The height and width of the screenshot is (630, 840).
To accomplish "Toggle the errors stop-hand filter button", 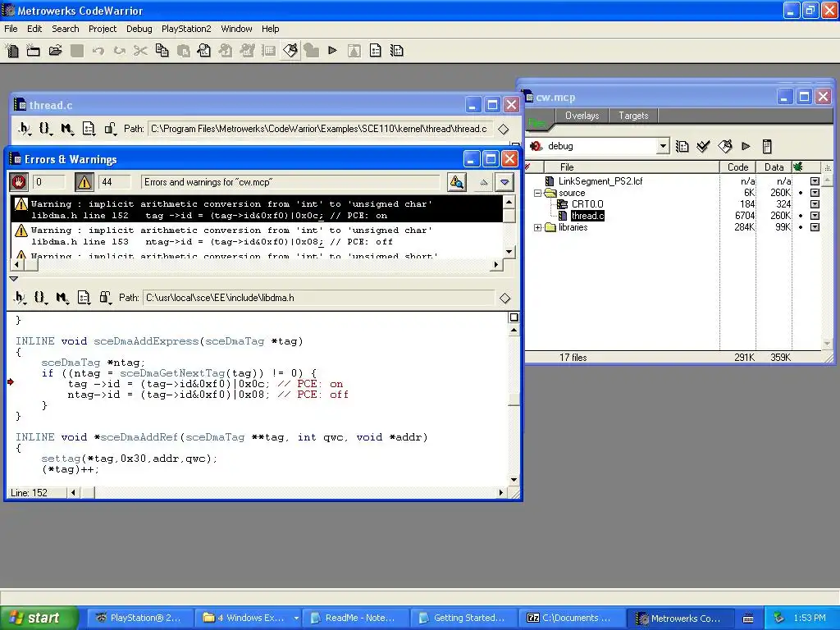I will click(x=19, y=182).
